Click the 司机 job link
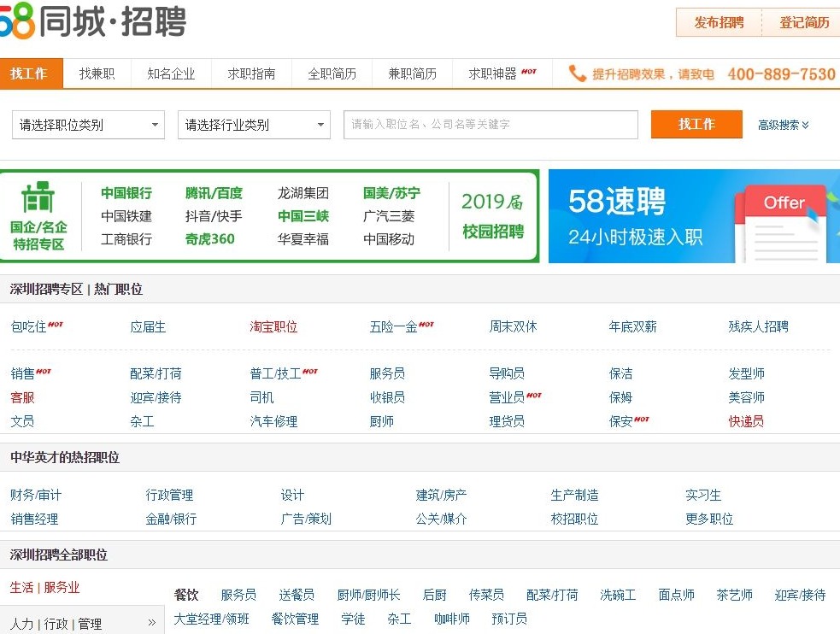Screen dimensions: 840x634 click(262, 397)
